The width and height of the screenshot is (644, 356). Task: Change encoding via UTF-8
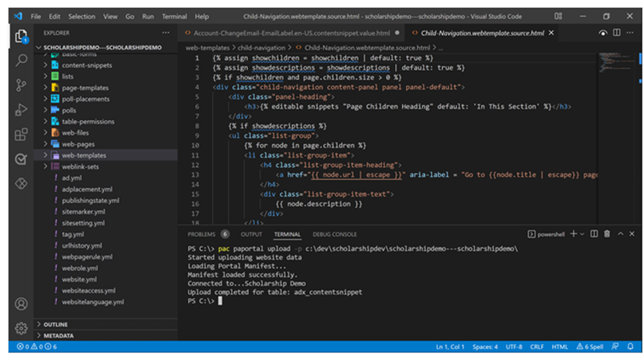514,347
